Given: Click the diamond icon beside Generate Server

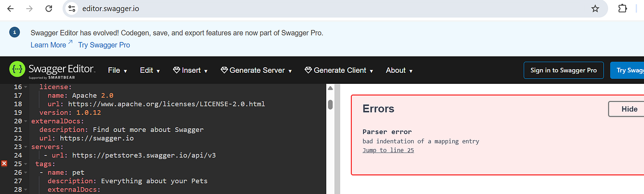Looking at the screenshot, I should [x=224, y=70].
